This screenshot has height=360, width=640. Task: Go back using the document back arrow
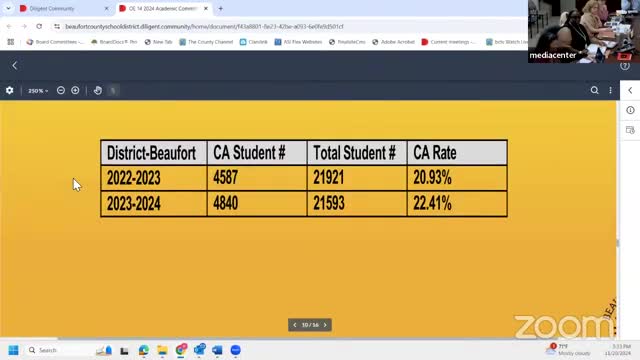tap(15, 65)
